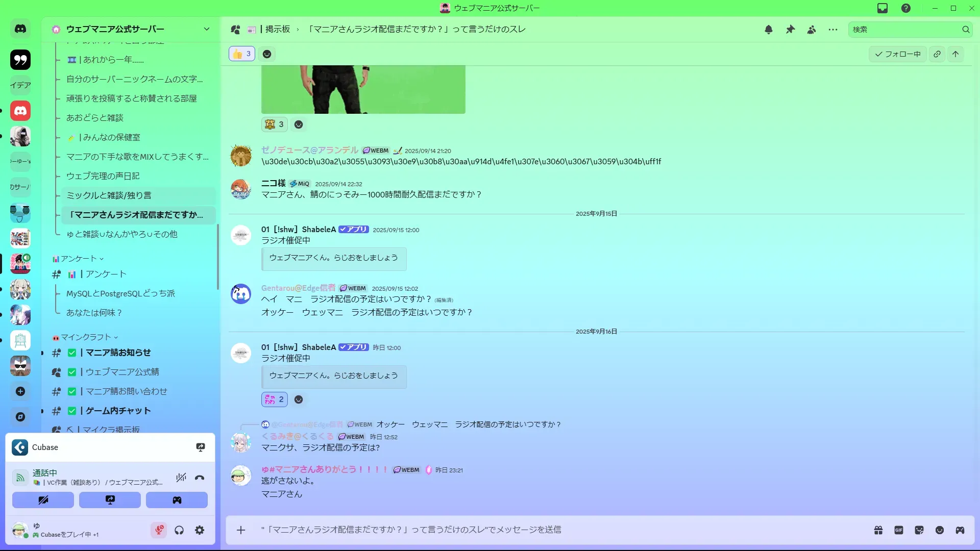The image size is (980, 551).
Task: Toggle camera button in voice panel
Action: click(x=43, y=500)
